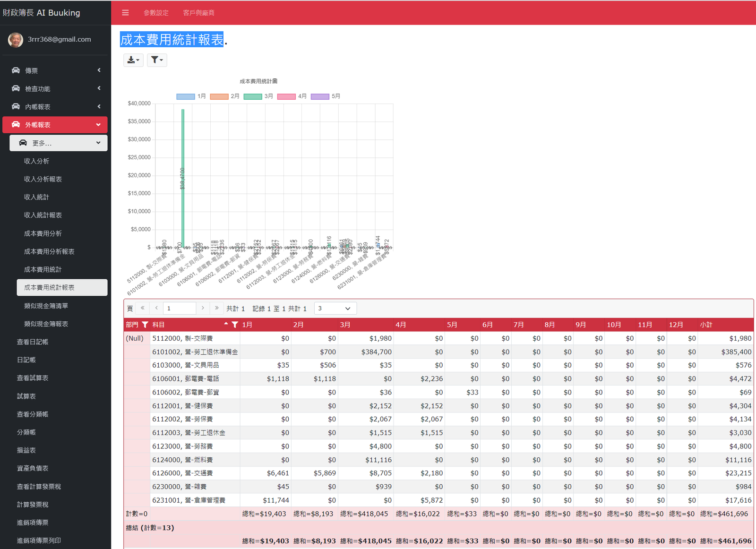The height and width of the screenshot is (549, 756).
Task: Toggle the 4月 legend series
Action: [292, 96]
